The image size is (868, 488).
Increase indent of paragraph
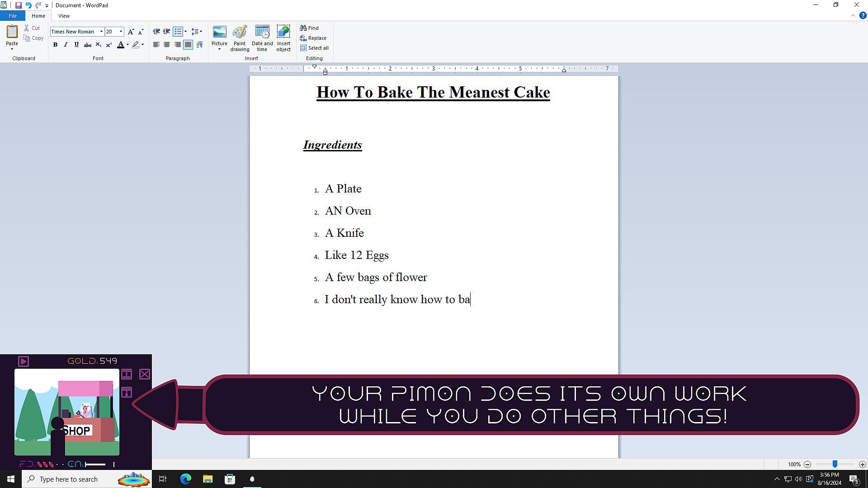[167, 32]
